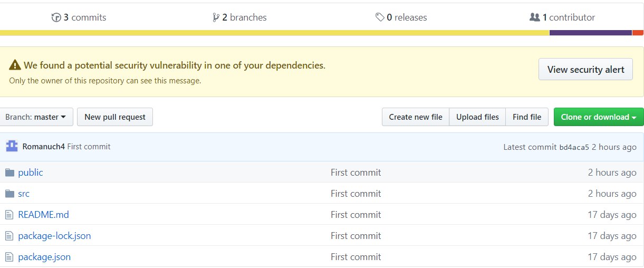The image size is (644, 268).
Task: Click the package.json file icon
Action: 9,257
